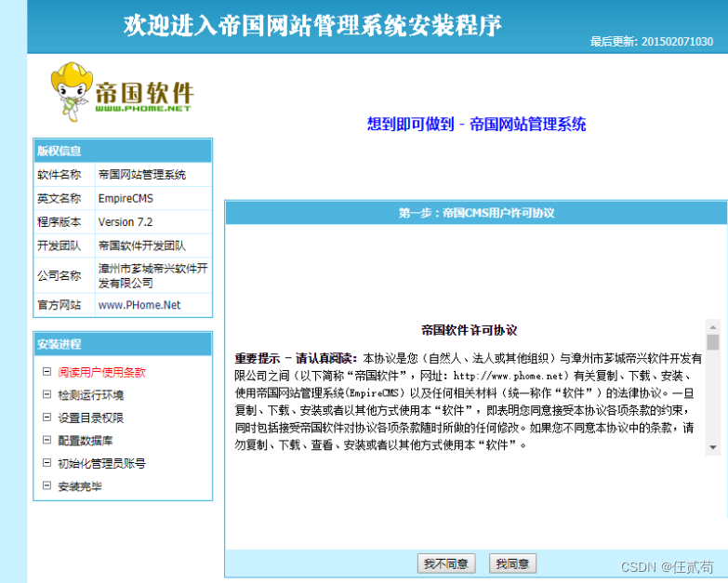The width and height of the screenshot is (728, 583).
Task: Click the 欢迎进入帝国网站管理系统安装程序 banner title
Action: point(312,25)
